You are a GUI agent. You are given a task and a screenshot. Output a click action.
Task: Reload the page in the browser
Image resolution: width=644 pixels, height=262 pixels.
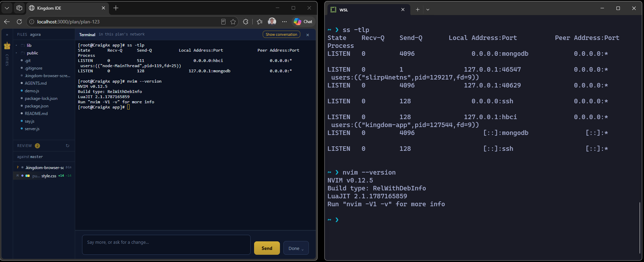[x=19, y=22]
